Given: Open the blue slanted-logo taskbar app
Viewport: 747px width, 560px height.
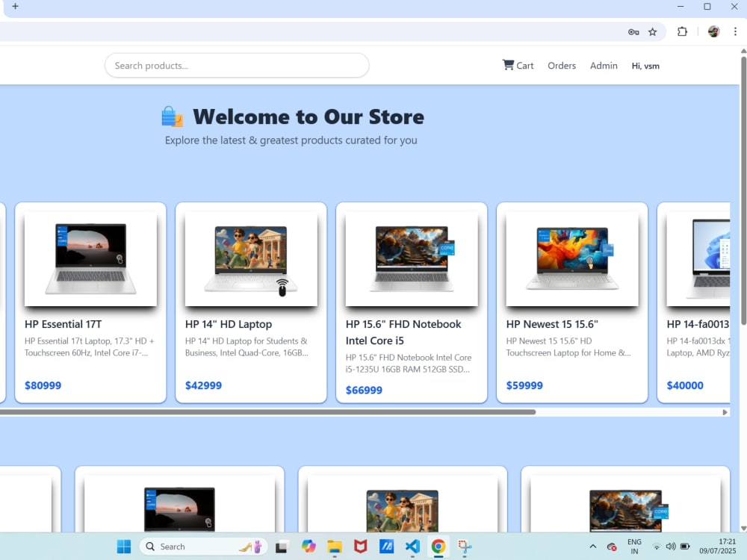Looking at the screenshot, I should pyautogui.click(x=386, y=547).
